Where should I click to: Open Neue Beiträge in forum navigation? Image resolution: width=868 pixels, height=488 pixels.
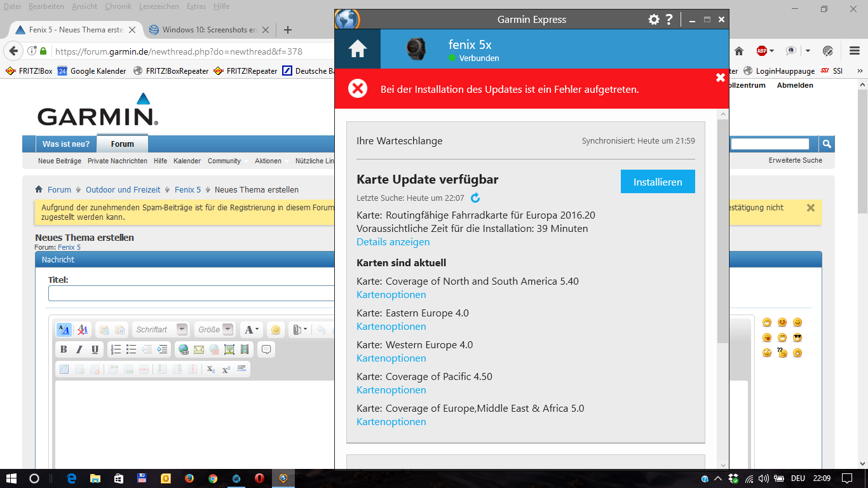pos(60,161)
